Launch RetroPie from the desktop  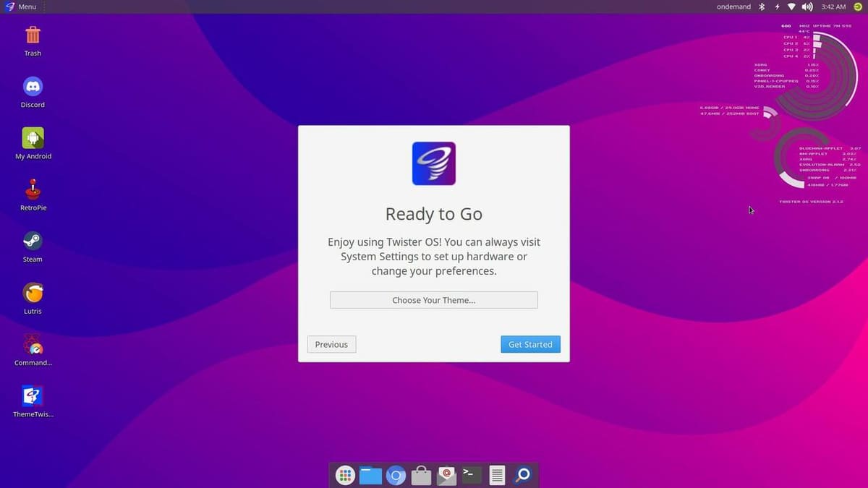[x=33, y=189]
